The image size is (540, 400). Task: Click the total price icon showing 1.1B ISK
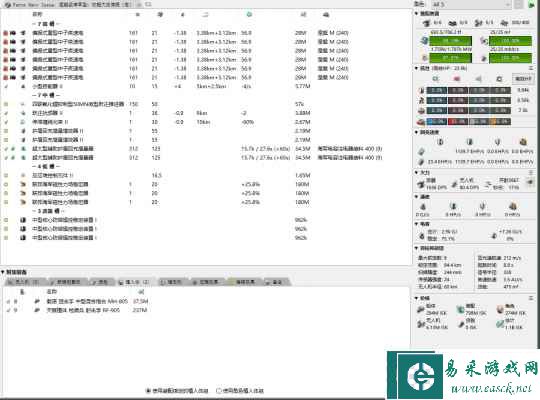pos(500,324)
